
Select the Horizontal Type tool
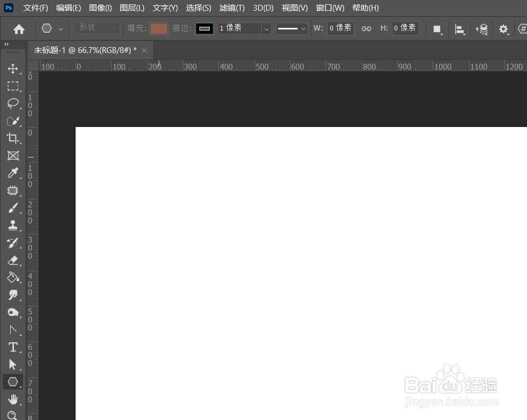click(13, 347)
